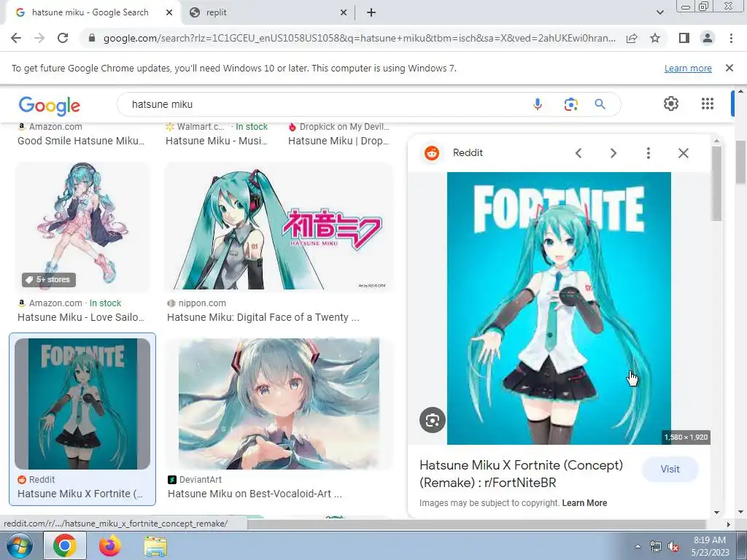The width and height of the screenshot is (747, 560).
Task: Switch to the replit tab
Action: 267,12
